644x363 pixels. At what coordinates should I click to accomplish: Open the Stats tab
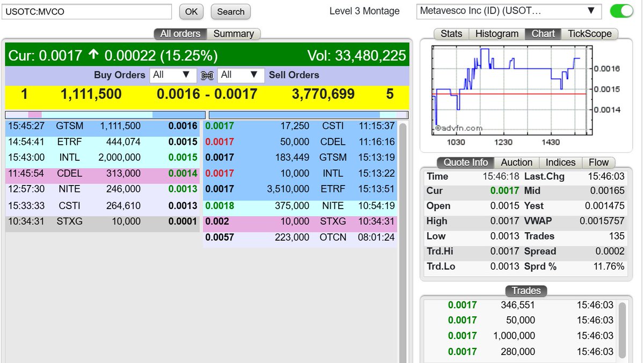[451, 33]
